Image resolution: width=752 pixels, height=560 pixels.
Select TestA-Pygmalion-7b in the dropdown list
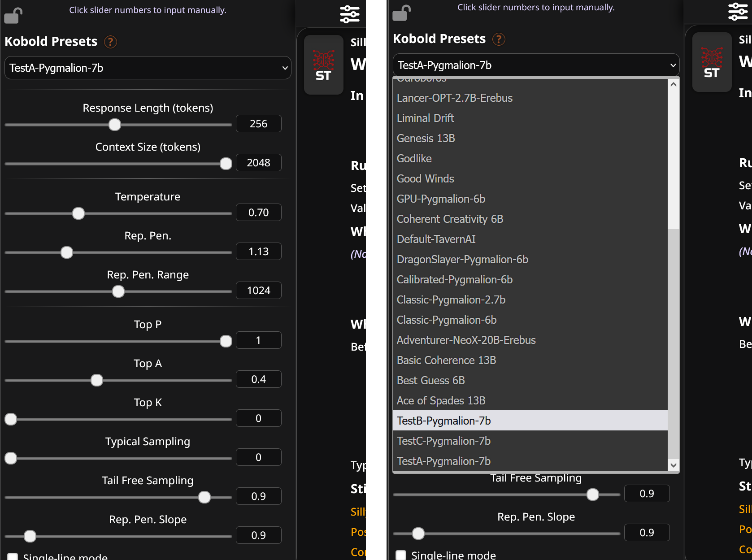(530, 461)
